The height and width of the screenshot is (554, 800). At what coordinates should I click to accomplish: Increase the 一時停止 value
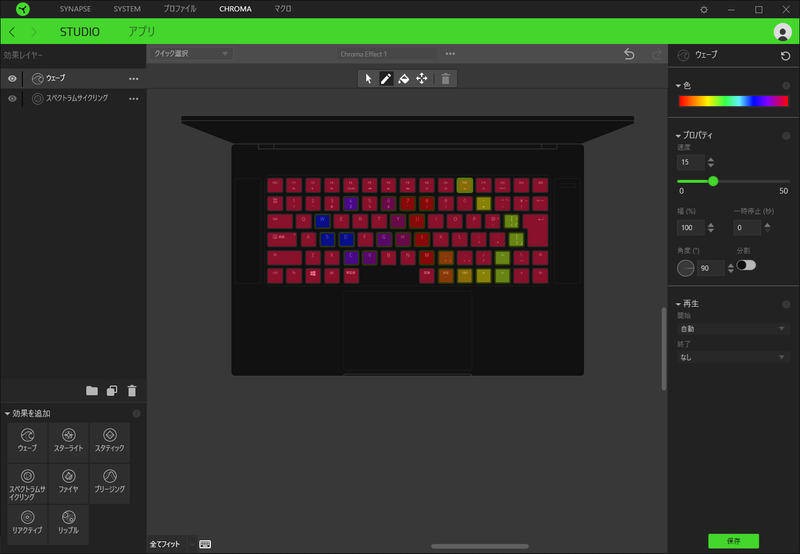(x=767, y=224)
